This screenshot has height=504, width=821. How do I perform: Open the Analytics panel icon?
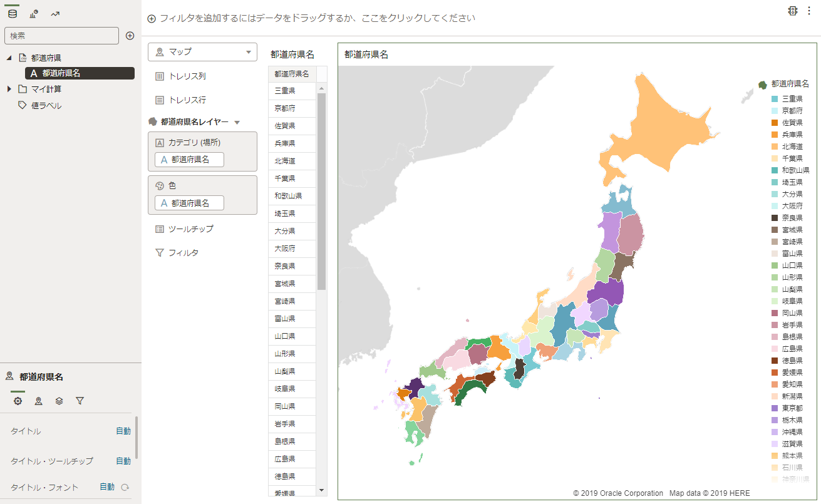[55, 14]
